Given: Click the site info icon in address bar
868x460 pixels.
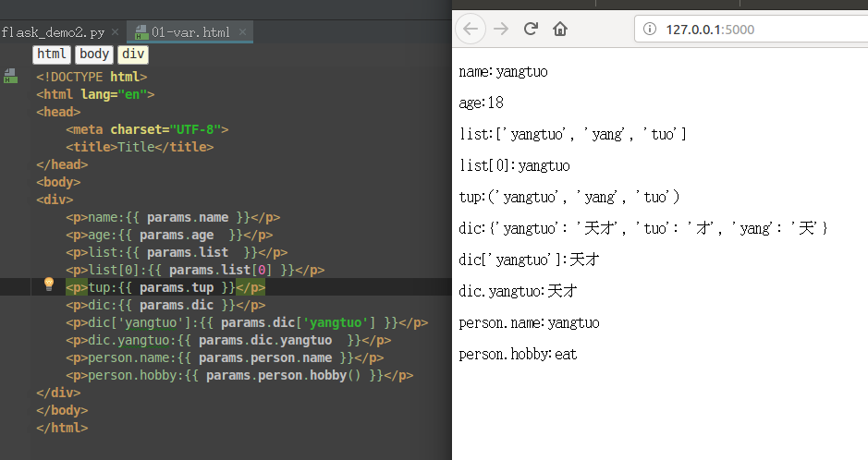Looking at the screenshot, I should 649,29.
